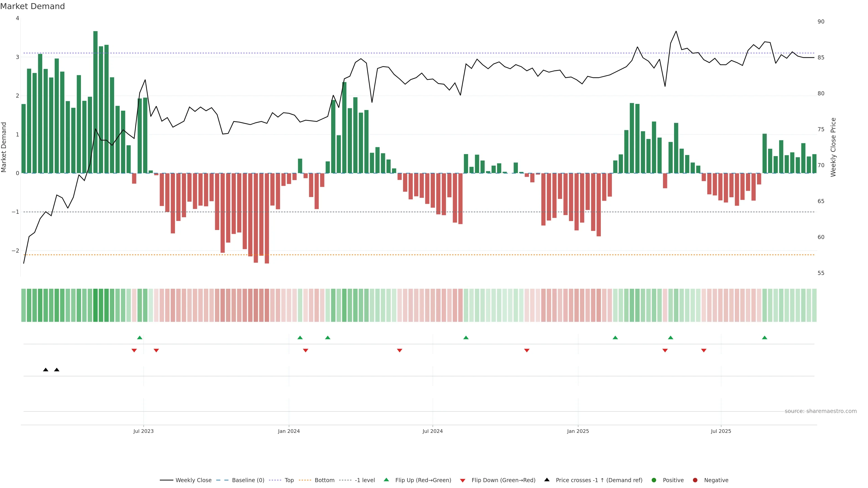Click green Flip Up legend triangle

coord(387,480)
